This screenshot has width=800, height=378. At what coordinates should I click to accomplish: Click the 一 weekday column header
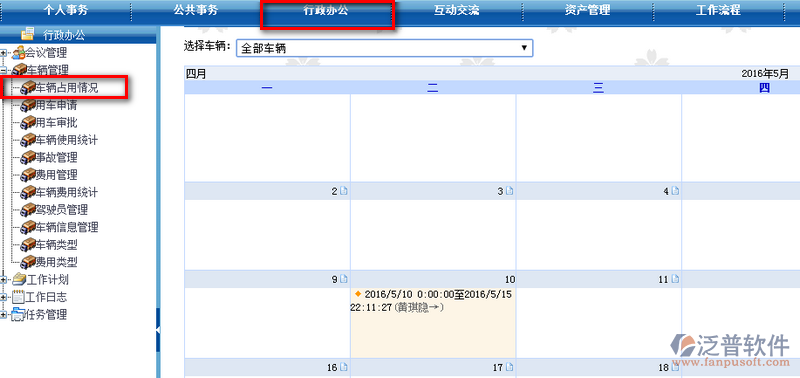(x=267, y=88)
